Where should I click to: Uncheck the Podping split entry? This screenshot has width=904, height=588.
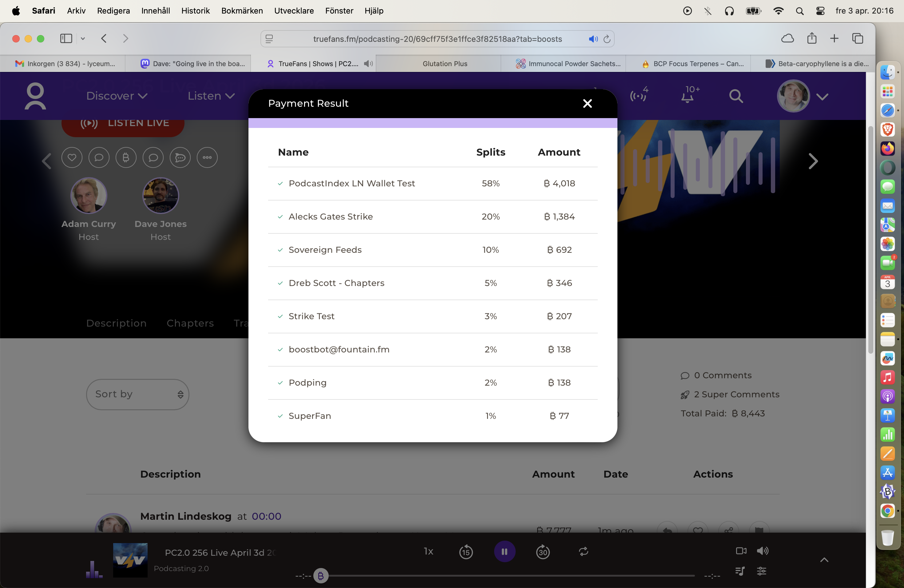pyautogui.click(x=280, y=383)
